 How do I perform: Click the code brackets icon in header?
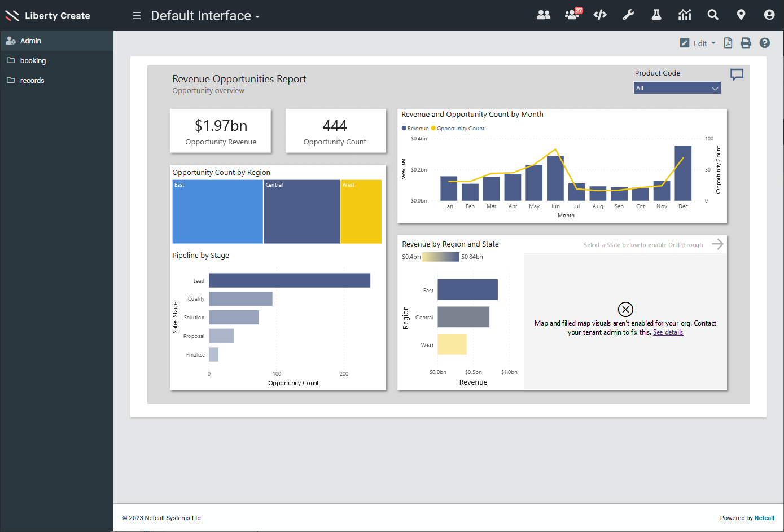(x=600, y=15)
